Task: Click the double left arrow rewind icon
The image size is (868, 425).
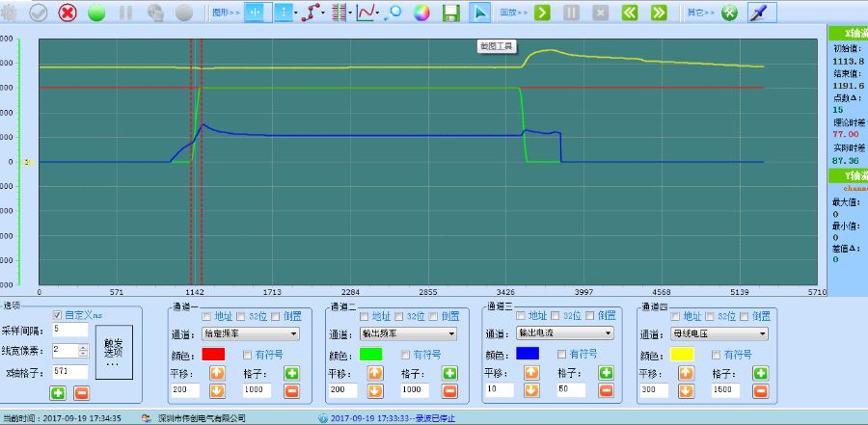Action: pyautogui.click(x=629, y=13)
